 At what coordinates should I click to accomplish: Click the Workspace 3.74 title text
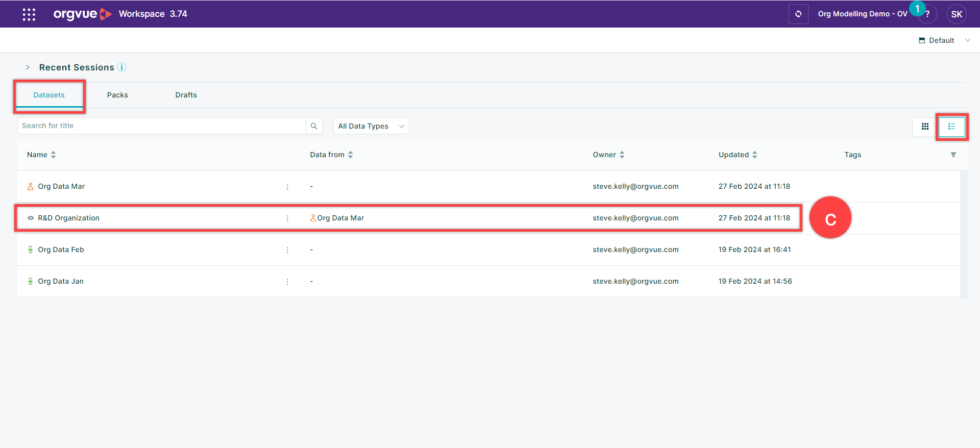(x=153, y=14)
